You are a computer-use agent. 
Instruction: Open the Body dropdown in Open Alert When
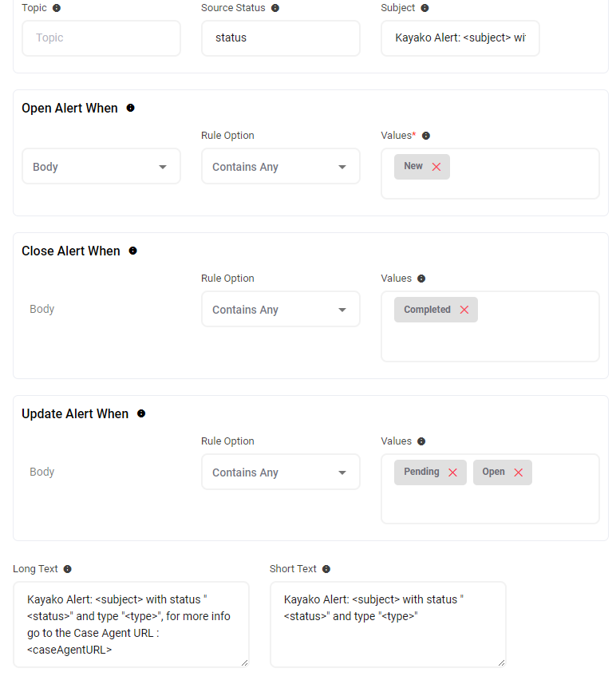(101, 167)
